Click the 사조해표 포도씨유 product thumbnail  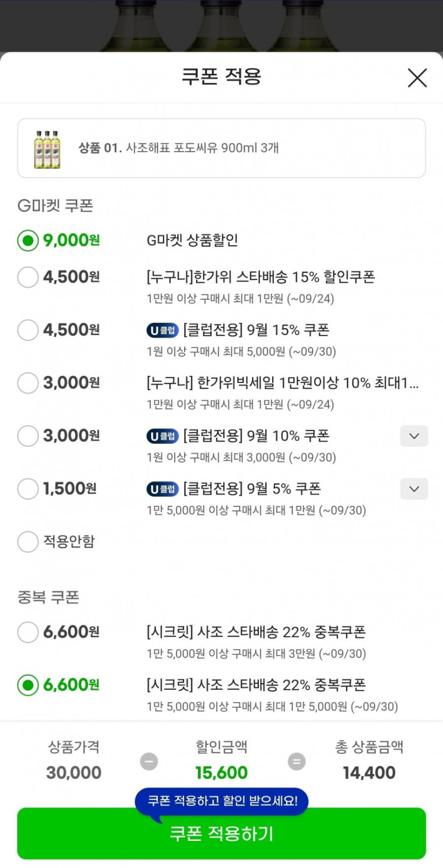[47, 149]
